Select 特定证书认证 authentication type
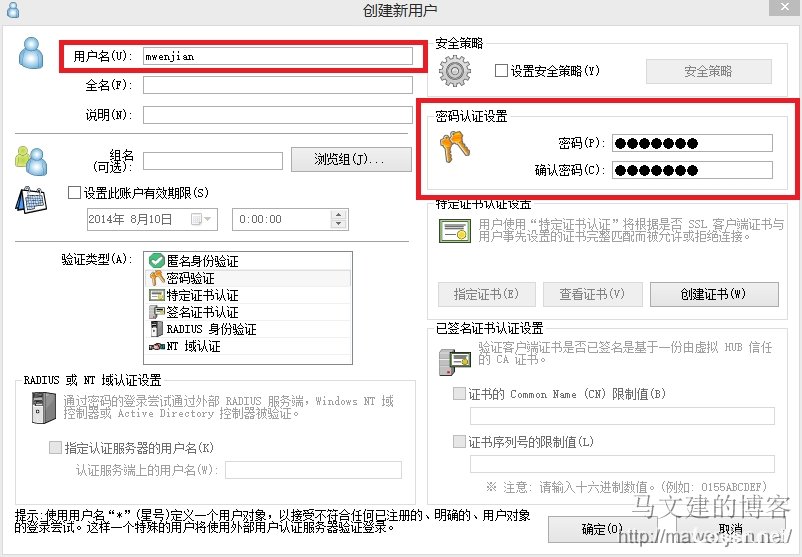This screenshot has height=557, width=802. pos(249,295)
